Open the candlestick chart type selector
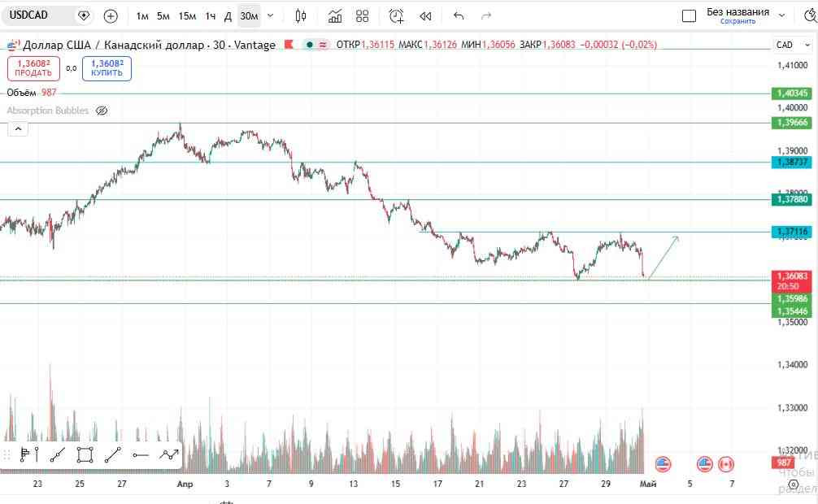The image size is (818, 504). click(x=301, y=16)
